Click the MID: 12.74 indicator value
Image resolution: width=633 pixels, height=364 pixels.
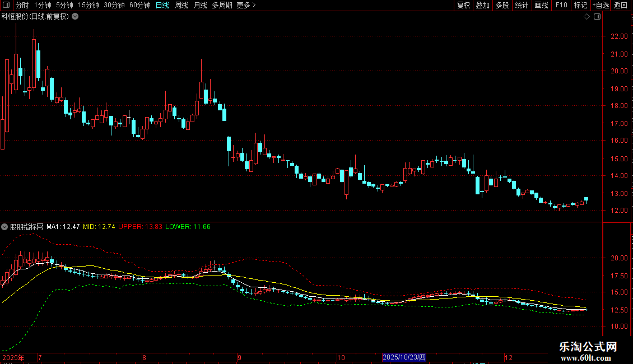click(99, 227)
